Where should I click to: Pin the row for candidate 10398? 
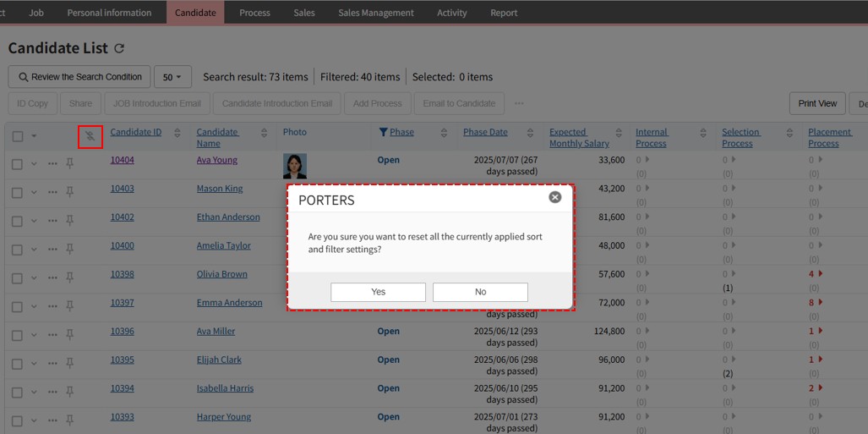pyautogui.click(x=70, y=278)
